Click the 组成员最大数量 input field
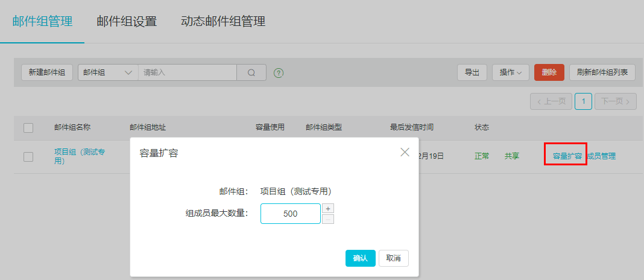 [290, 214]
